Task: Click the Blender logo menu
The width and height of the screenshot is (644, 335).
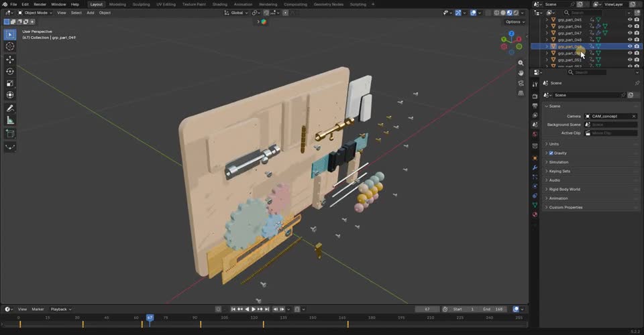Action: click(x=5, y=4)
